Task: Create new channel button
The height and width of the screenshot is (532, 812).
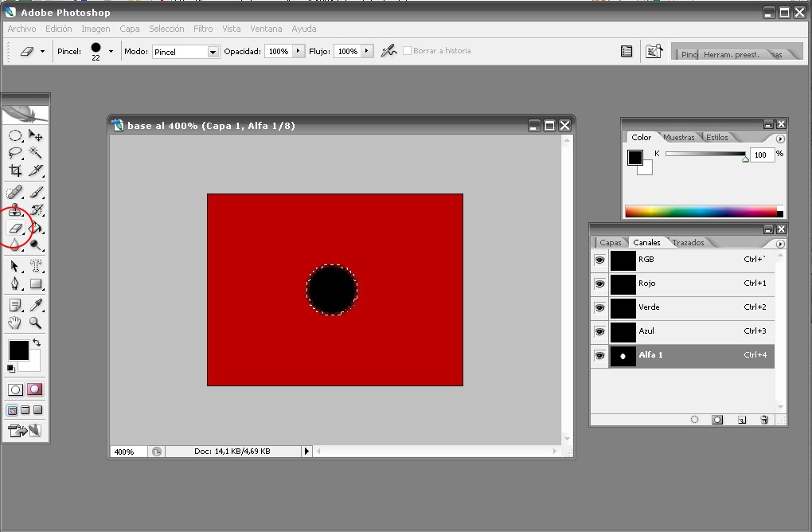Action: [x=742, y=420]
